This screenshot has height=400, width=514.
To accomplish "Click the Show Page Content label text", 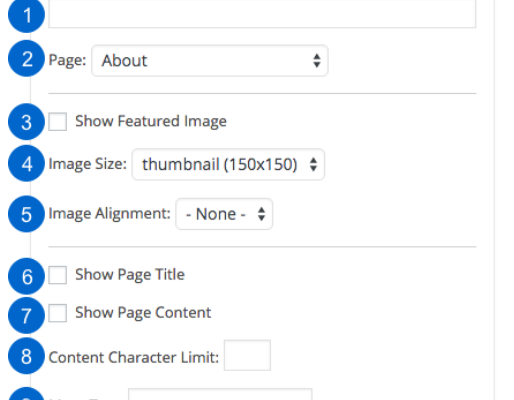I will [x=143, y=313].
